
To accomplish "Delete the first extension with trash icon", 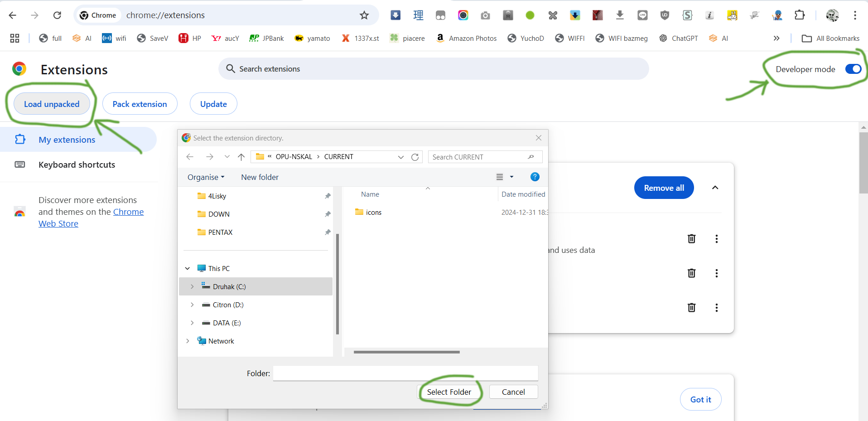I will [x=691, y=239].
